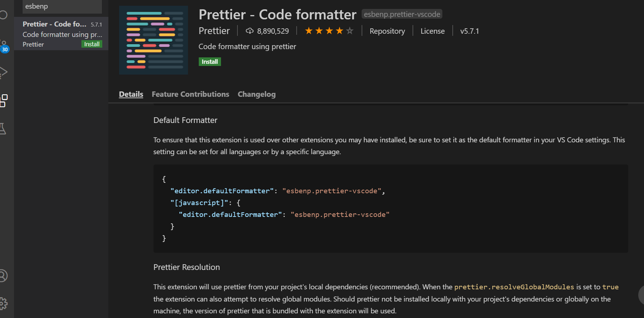This screenshot has width=644, height=318.
Task: Open the License link
Action: point(432,31)
